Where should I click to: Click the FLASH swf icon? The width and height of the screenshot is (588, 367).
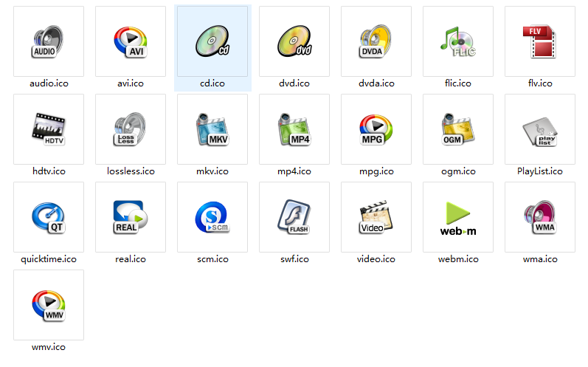click(x=294, y=217)
